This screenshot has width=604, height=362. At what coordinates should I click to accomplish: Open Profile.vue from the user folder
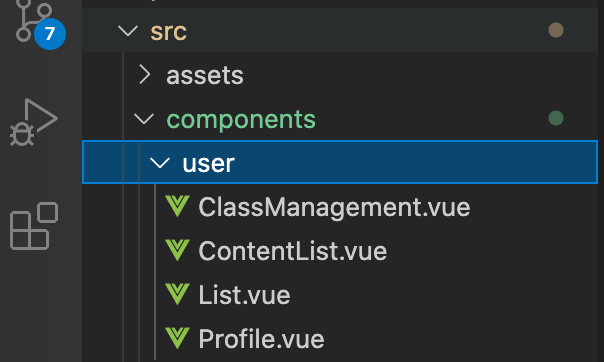coord(261,339)
